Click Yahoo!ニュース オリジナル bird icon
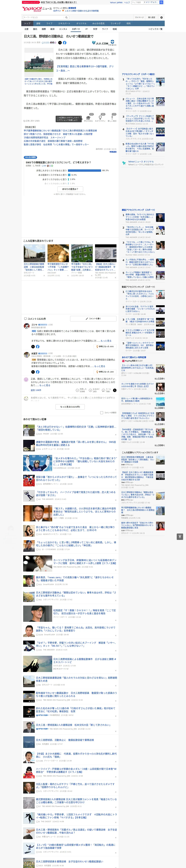The width and height of the screenshot is (186, 868). (124, 163)
